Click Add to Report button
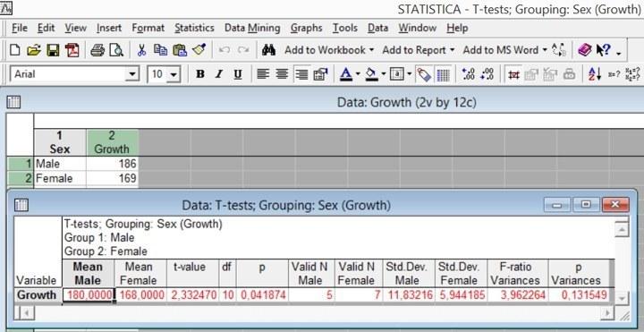644x332 pixels. [x=414, y=50]
